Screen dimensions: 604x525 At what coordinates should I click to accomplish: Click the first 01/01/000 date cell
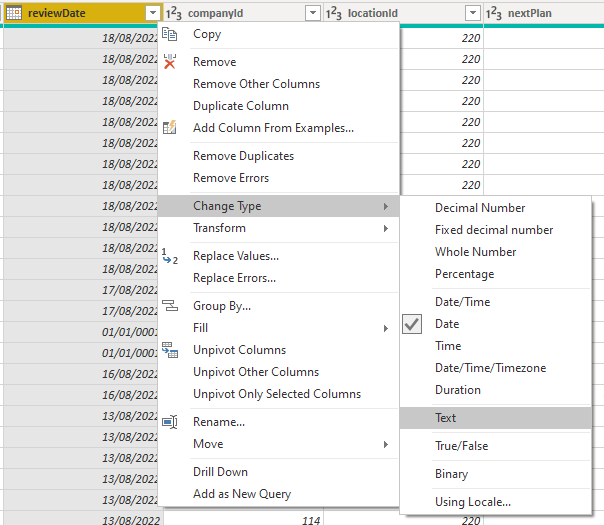[81, 332]
